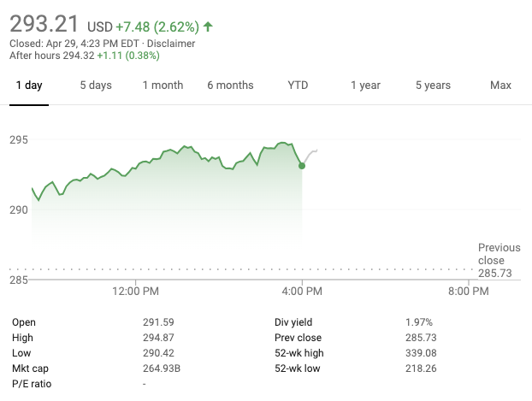The width and height of the screenshot is (532, 401).
Task: Click the Div yield 1.97% value
Action: pos(419,322)
